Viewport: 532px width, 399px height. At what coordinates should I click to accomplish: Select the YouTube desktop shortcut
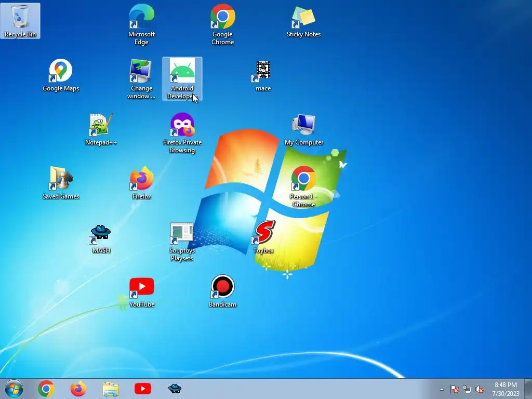coord(141,292)
